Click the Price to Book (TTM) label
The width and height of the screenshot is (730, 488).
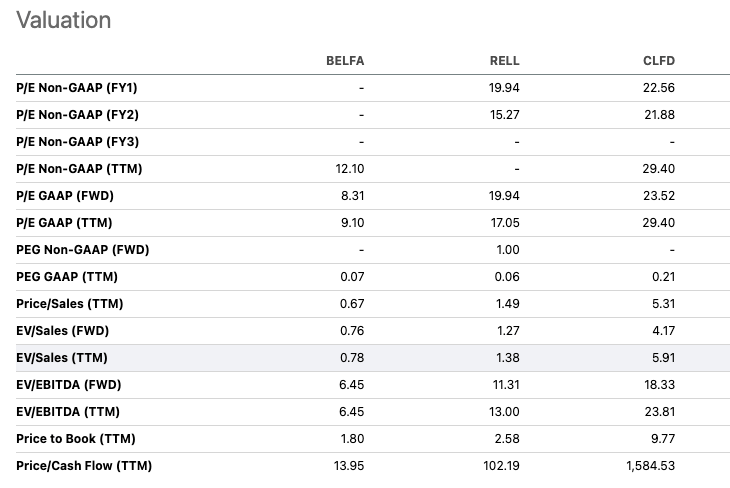(x=76, y=439)
